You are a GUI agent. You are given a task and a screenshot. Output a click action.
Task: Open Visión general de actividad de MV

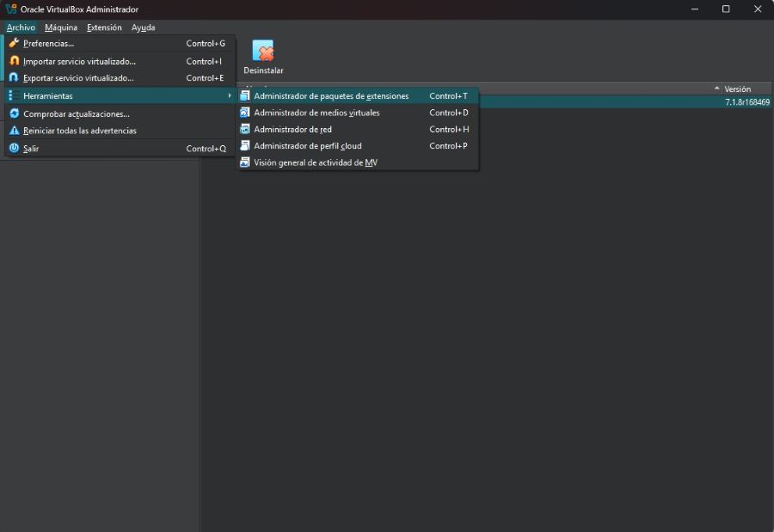tap(358, 162)
